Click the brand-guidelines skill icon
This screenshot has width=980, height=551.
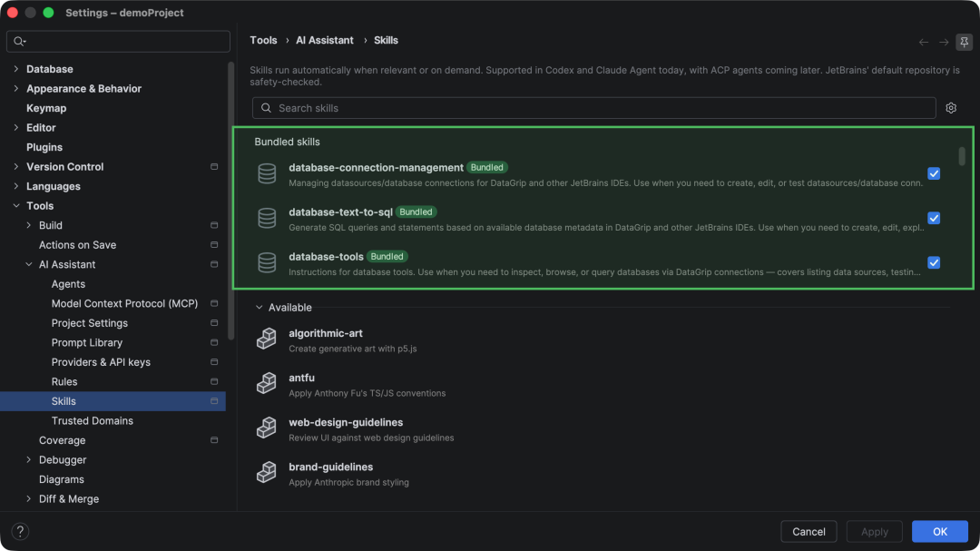[x=267, y=472]
